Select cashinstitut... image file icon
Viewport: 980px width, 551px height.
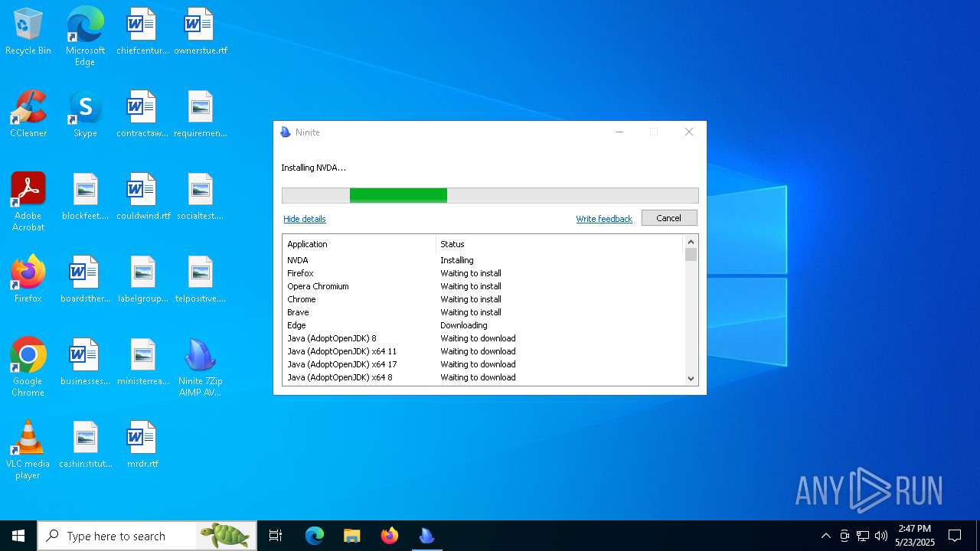pyautogui.click(x=85, y=445)
